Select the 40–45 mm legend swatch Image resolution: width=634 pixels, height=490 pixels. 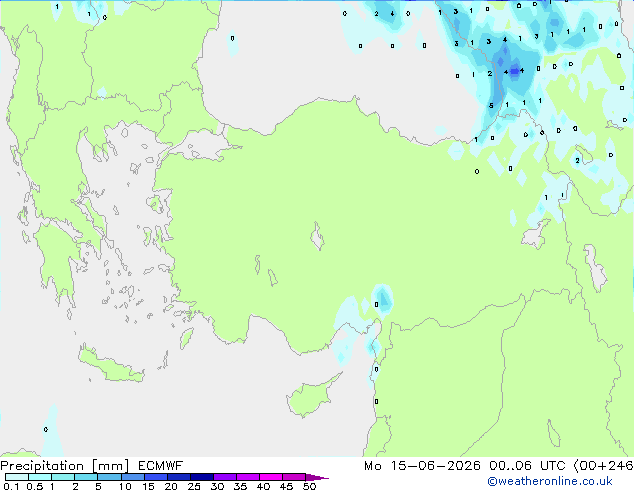pos(271,477)
